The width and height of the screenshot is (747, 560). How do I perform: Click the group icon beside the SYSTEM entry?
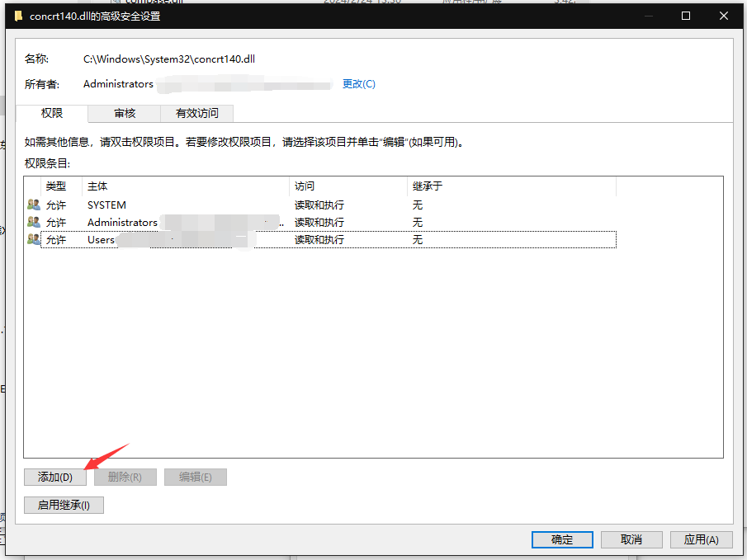tap(33, 205)
